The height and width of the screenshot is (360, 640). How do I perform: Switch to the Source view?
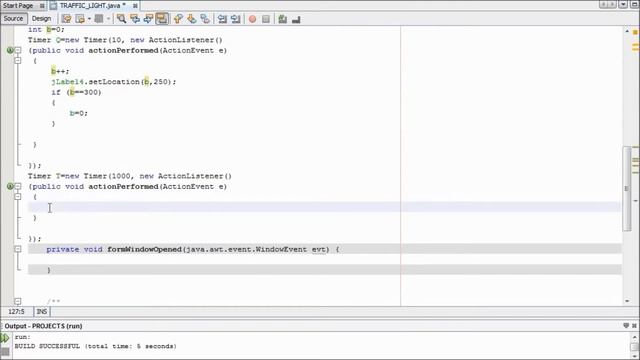point(13,18)
